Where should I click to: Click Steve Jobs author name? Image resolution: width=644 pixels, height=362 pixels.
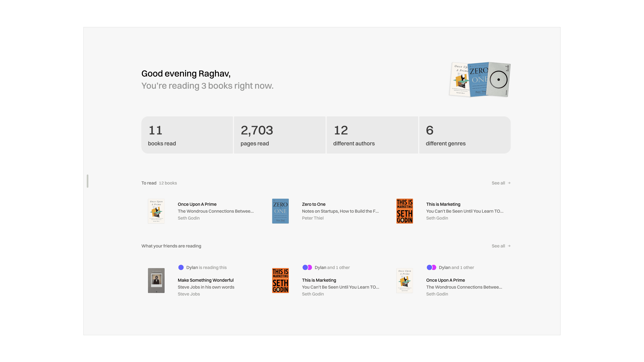pyautogui.click(x=189, y=294)
